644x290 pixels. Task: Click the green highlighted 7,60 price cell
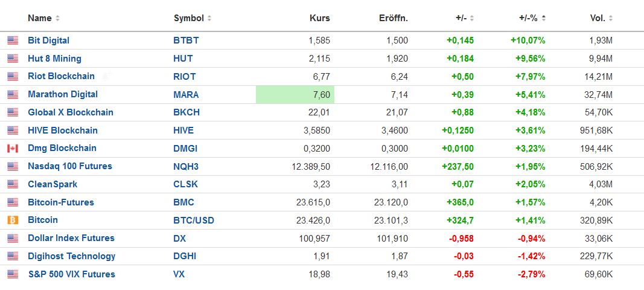(x=295, y=94)
